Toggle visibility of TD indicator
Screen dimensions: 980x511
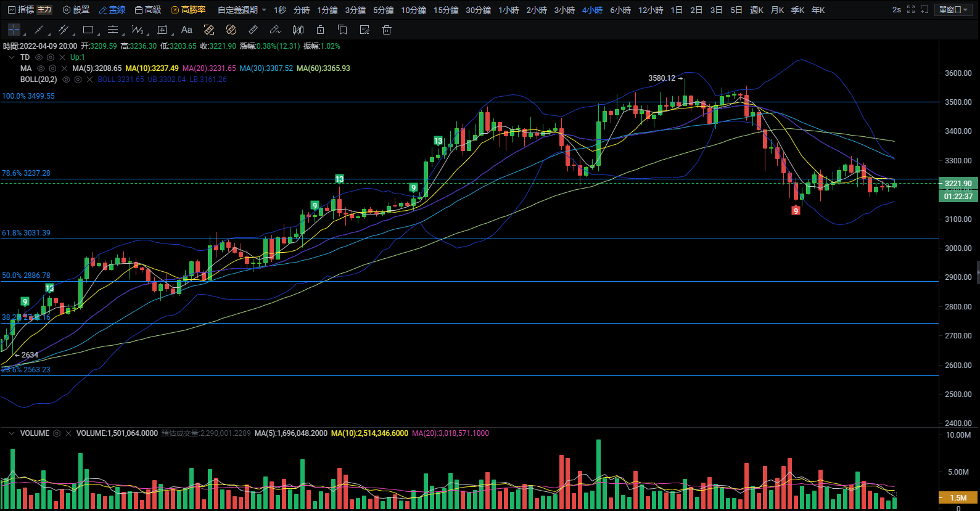39,57
